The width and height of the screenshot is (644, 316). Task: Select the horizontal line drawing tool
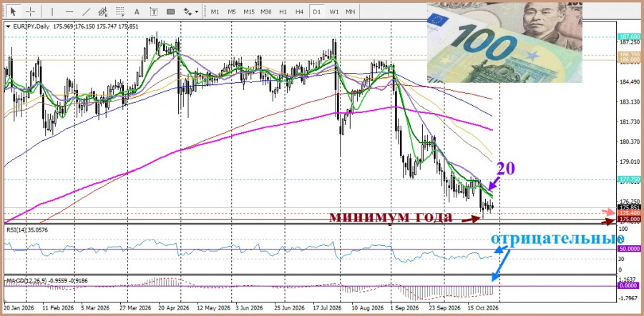click(69, 11)
